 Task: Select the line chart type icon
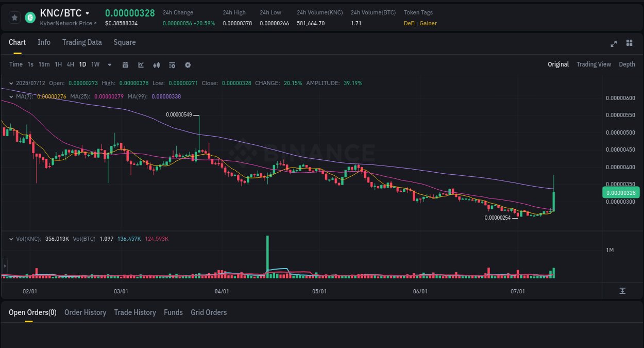(x=140, y=64)
